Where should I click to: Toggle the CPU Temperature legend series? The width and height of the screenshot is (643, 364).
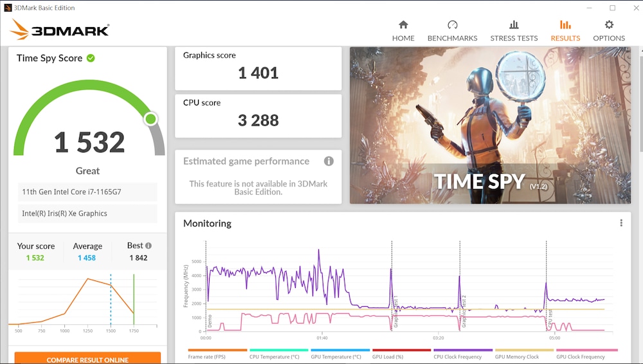(x=274, y=356)
